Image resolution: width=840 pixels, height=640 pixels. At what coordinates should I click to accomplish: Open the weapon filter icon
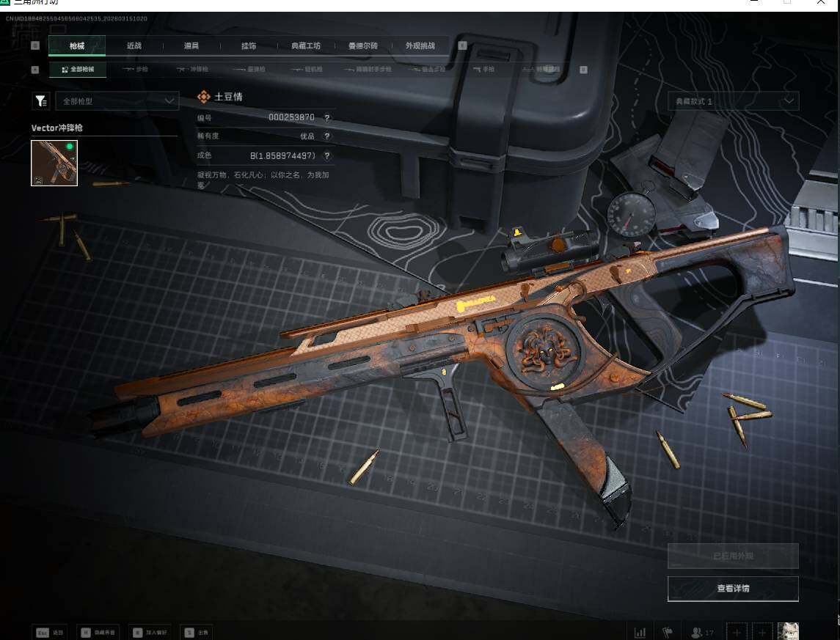pos(40,100)
